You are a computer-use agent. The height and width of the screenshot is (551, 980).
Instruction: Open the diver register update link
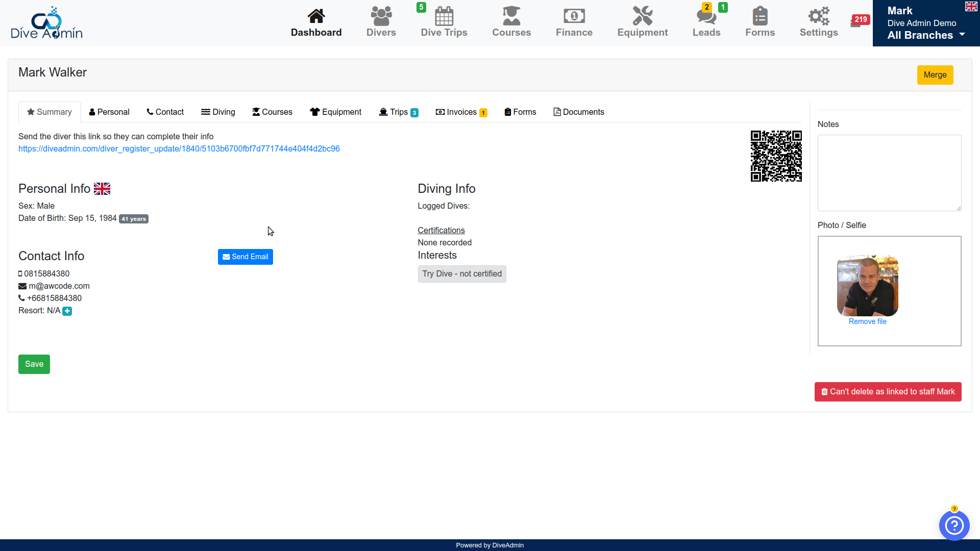(179, 149)
